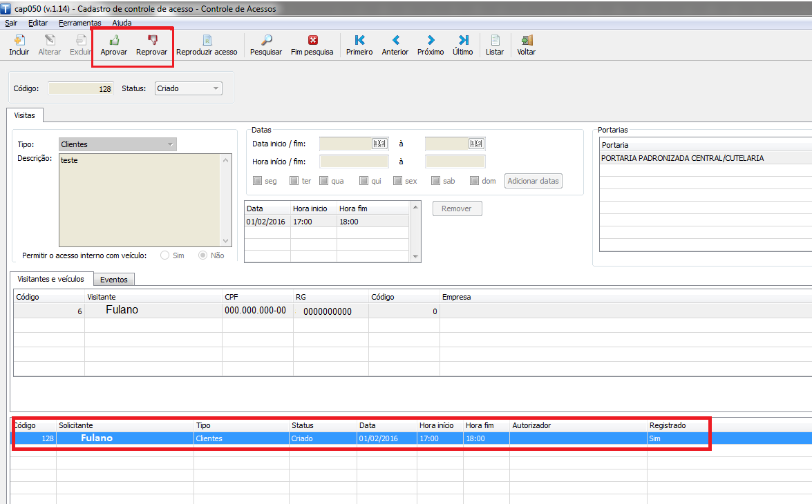The height and width of the screenshot is (504, 812).
Task: Open the Tipo 'Clientes' dropdown
Action: (x=170, y=144)
